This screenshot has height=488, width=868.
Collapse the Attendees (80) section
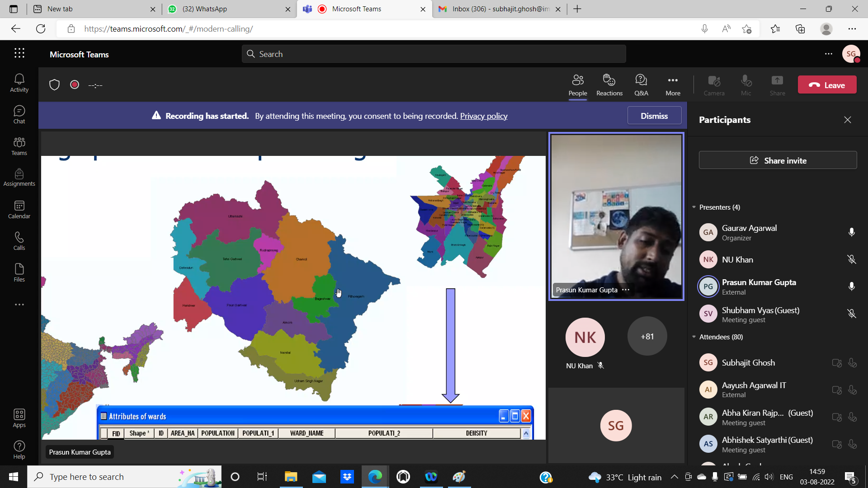[694, 337]
